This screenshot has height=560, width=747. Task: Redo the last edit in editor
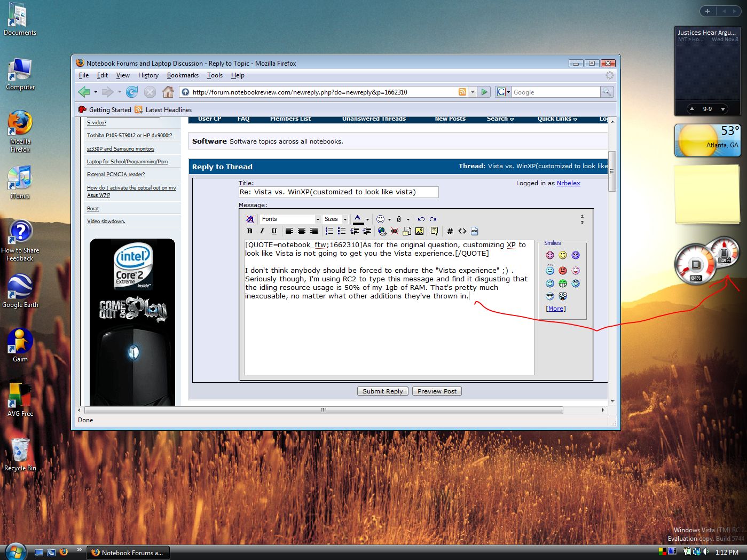pos(433,219)
